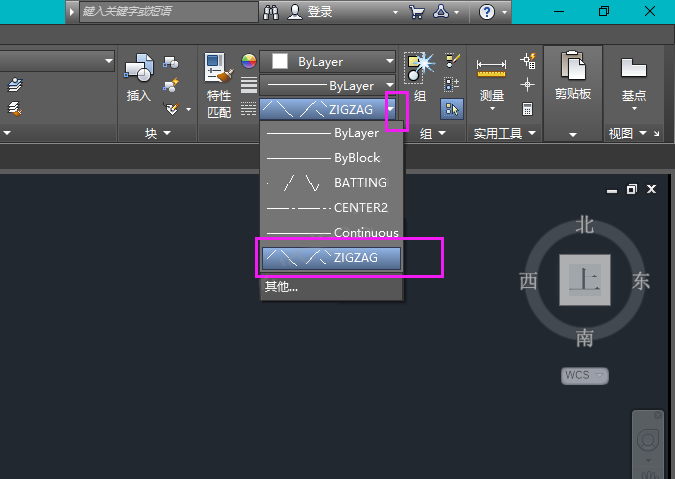This screenshot has width=675, height=479.
Task: Click West (西) on the ViewCube compass
Action: (528, 281)
